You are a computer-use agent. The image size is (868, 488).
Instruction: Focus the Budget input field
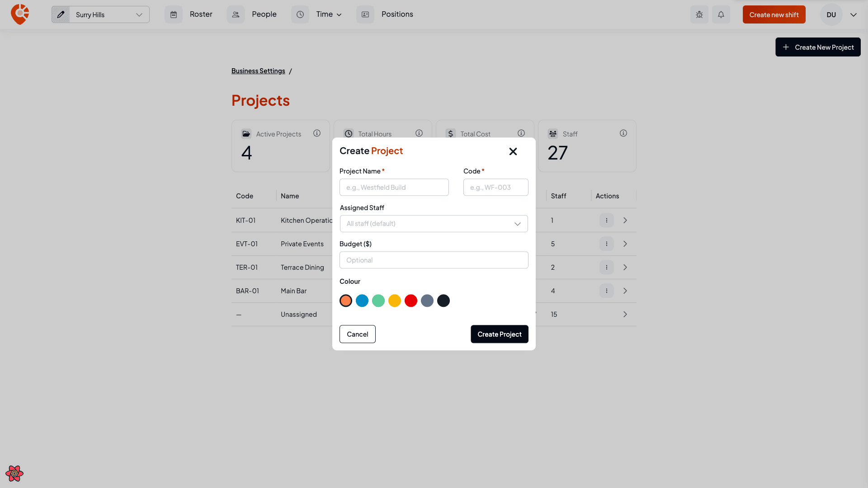[x=434, y=260]
